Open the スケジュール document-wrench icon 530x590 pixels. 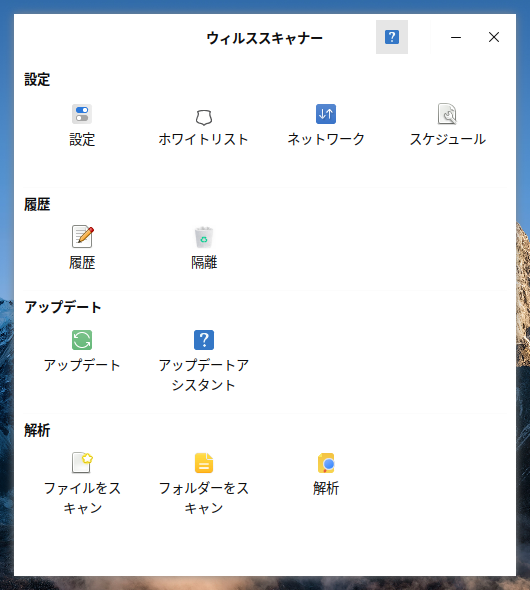pos(447,114)
